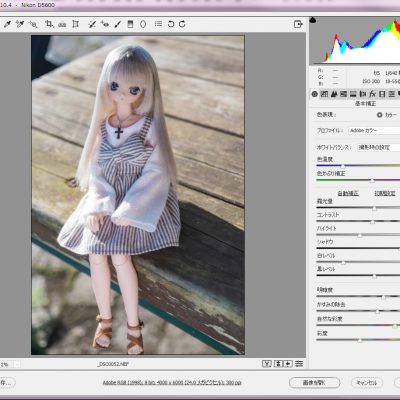Open the zoom level dropdown

coord(17,364)
